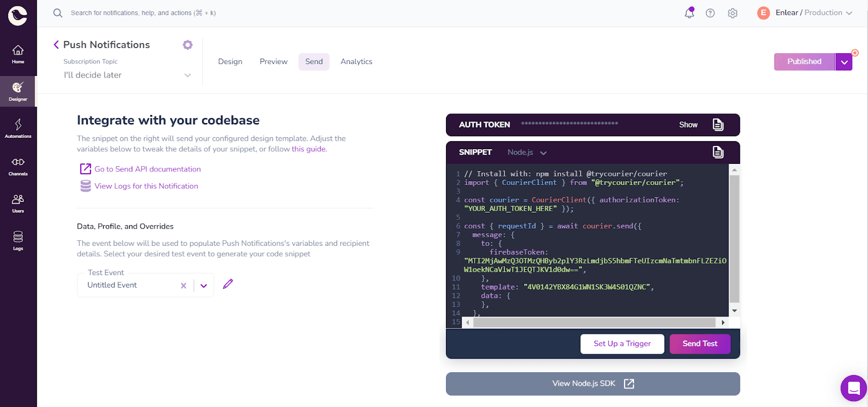
Task: Open the Enlear / Production workspace menu
Action: pyautogui.click(x=814, y=13)
